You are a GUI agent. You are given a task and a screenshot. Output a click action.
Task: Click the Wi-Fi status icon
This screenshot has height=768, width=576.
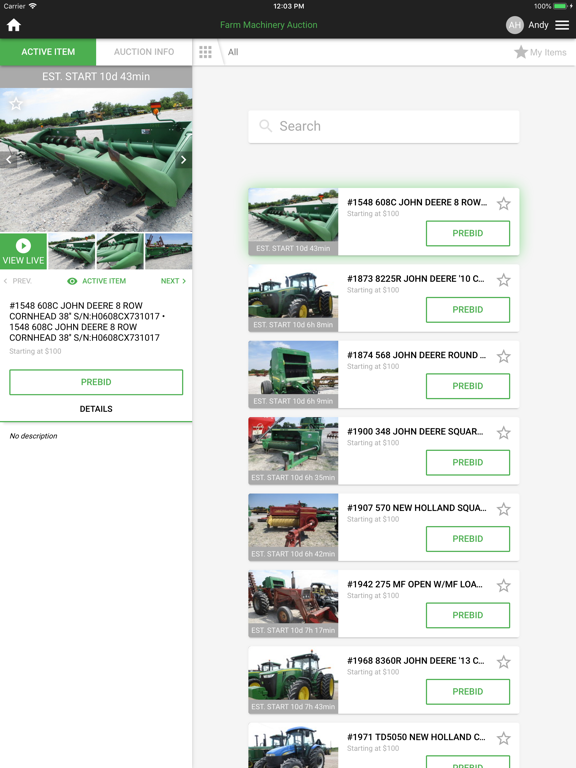32,6
